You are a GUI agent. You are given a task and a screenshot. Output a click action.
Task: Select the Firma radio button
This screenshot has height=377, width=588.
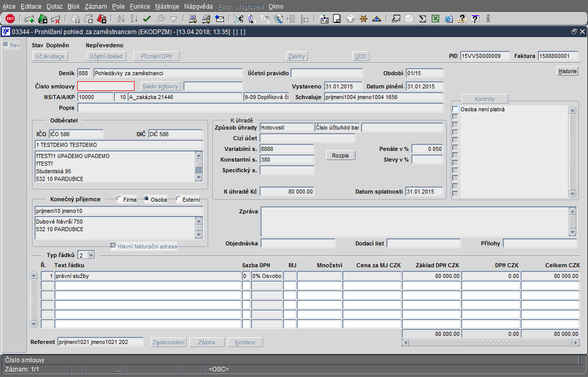[119, 200]
